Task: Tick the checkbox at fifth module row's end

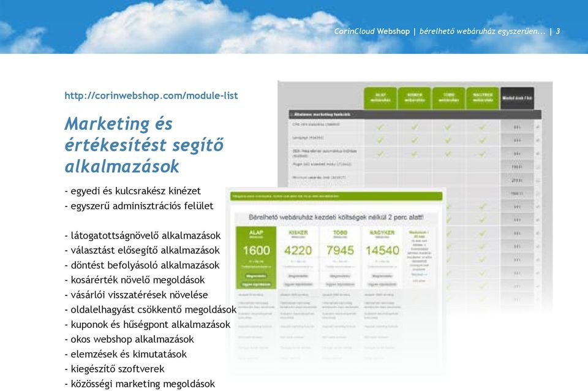Action: pyautogui.click(x=538, y=180)
